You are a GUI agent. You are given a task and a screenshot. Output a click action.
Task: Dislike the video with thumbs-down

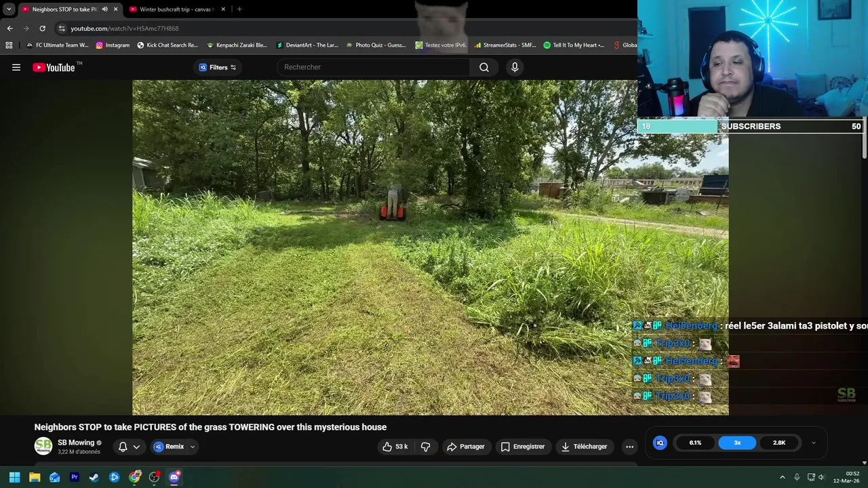(x=426, y=447)
